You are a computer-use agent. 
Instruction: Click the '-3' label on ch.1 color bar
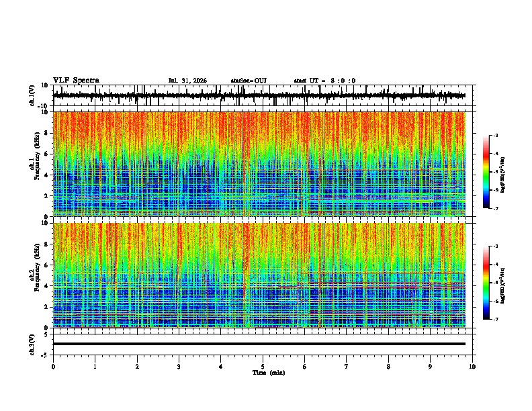pos(495,136)
